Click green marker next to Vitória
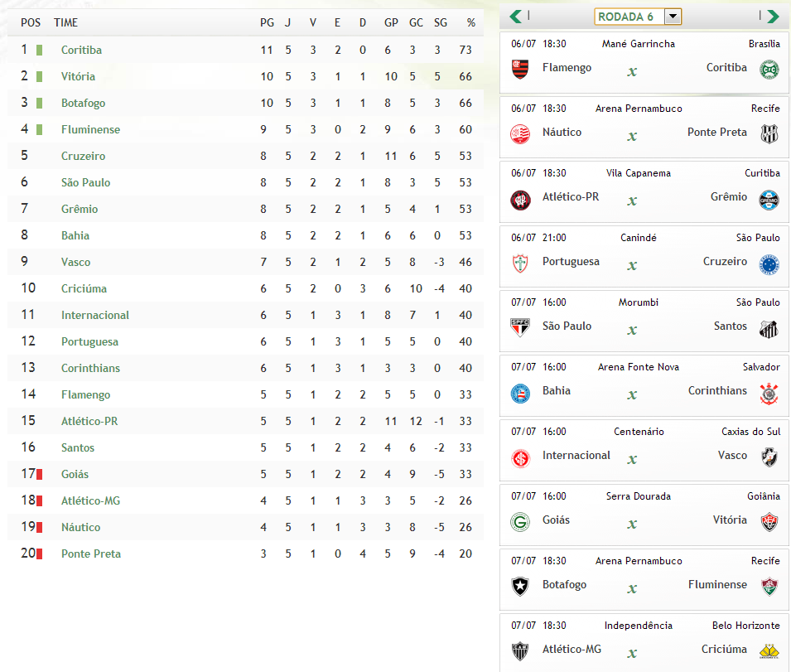 (x=39, y=76)
